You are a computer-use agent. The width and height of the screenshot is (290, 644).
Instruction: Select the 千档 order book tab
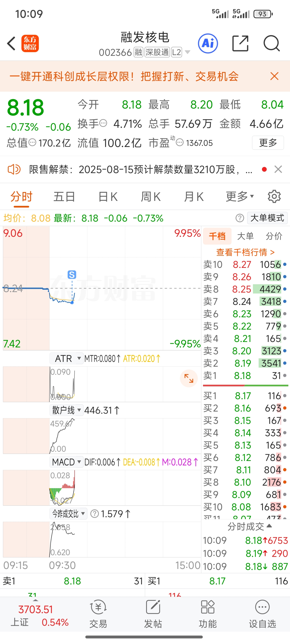pos(217,236)
